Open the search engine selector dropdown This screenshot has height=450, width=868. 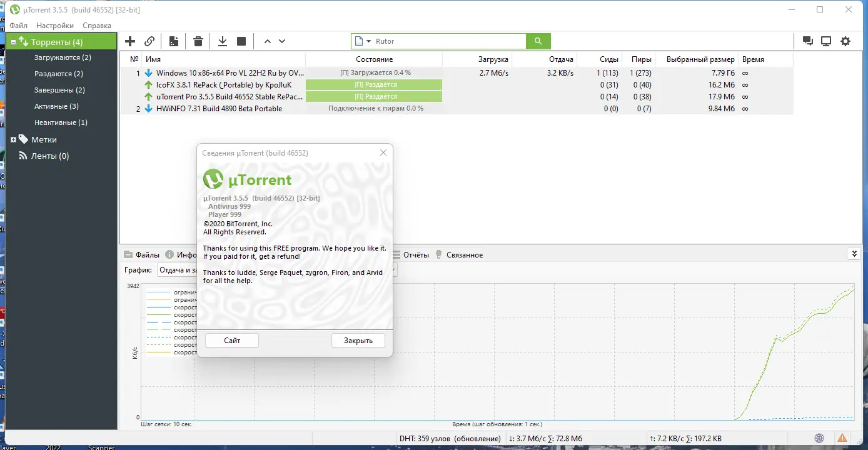369,41
